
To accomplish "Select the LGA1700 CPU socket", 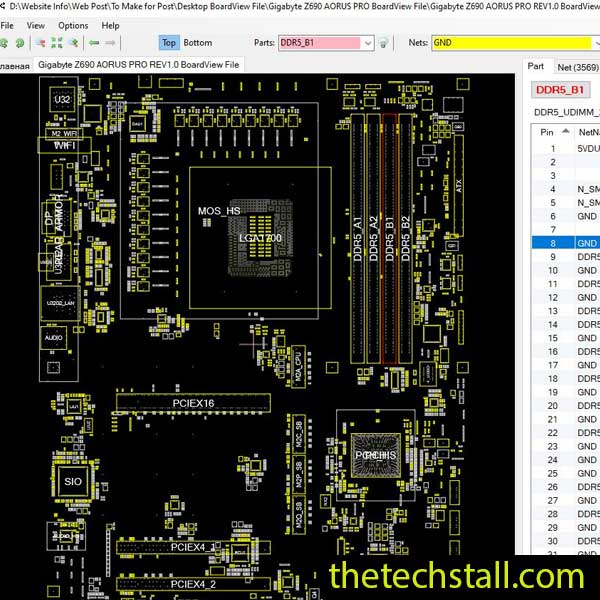I will 260,238.
